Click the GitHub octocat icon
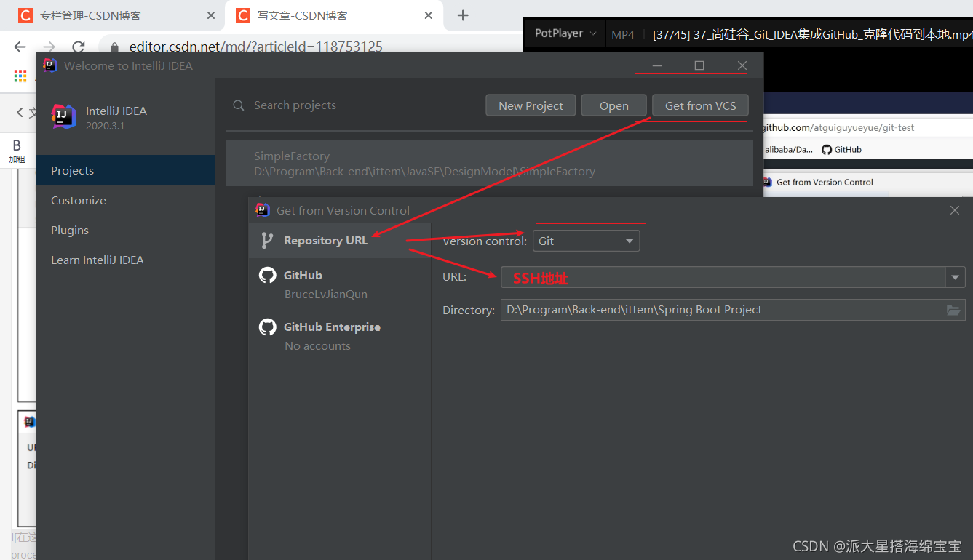 point(268,275)
